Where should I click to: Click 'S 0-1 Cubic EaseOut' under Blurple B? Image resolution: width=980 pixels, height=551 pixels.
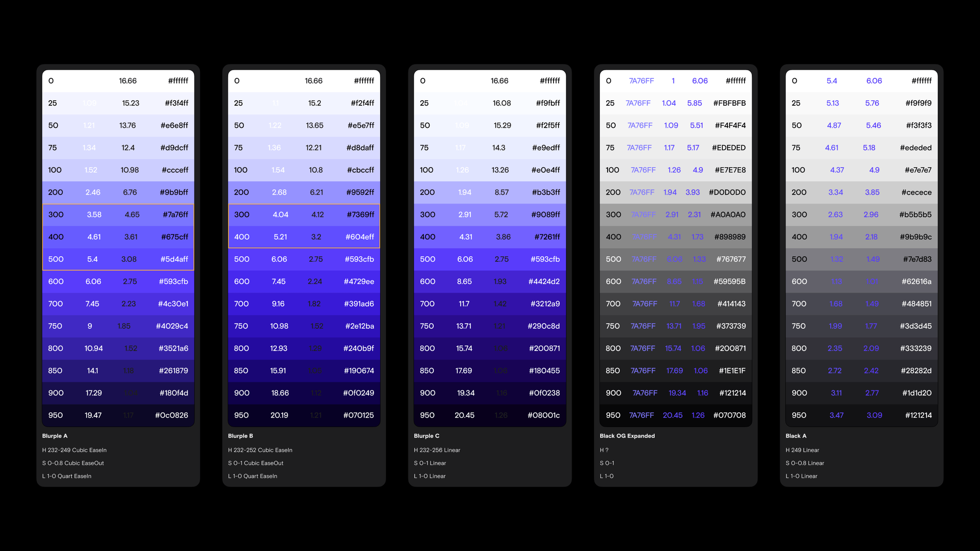[255, 463]
